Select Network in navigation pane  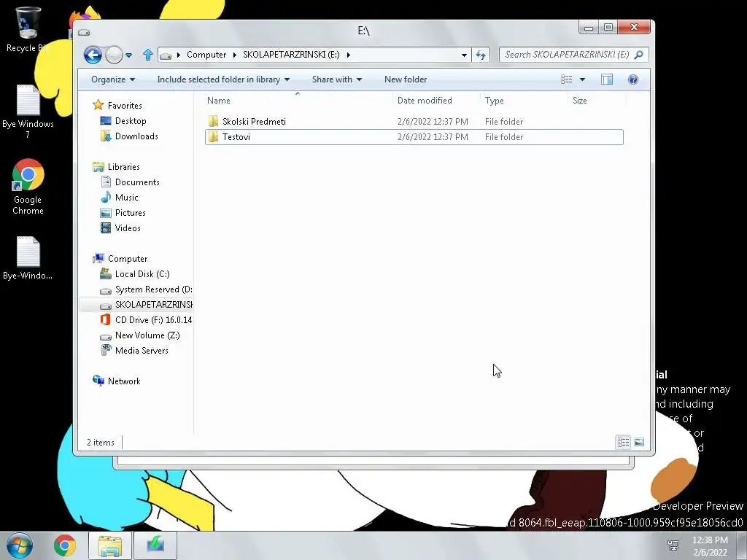click(x=123, y=381)
